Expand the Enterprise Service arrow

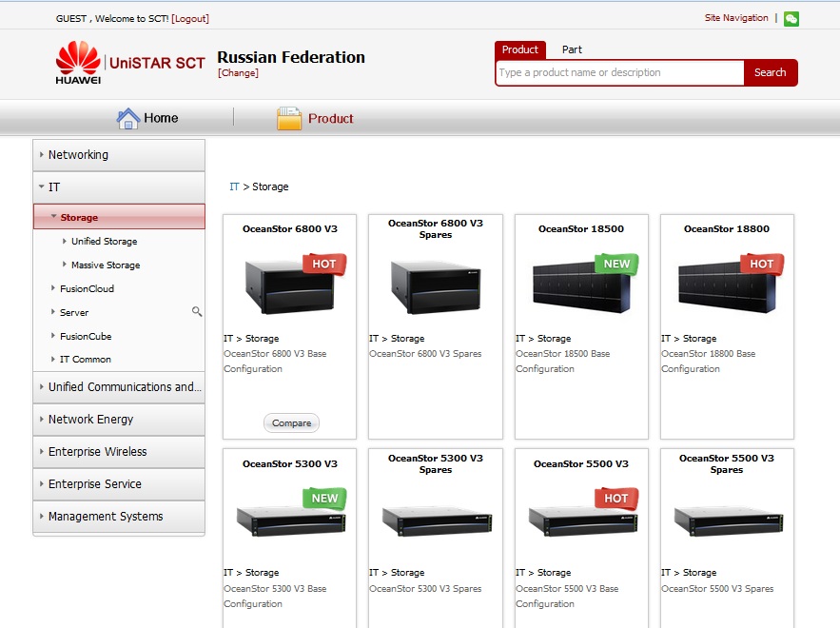(41, 484)
